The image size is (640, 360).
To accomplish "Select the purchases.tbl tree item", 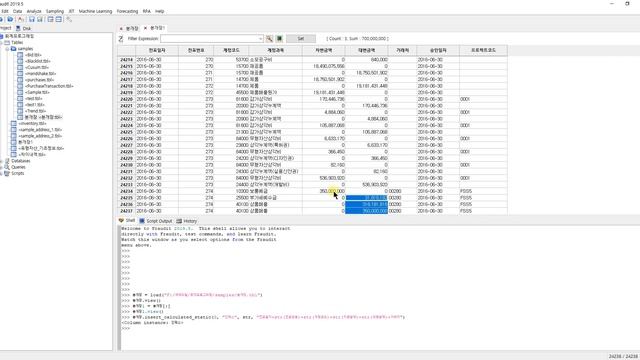I will (x=39, y=80).
